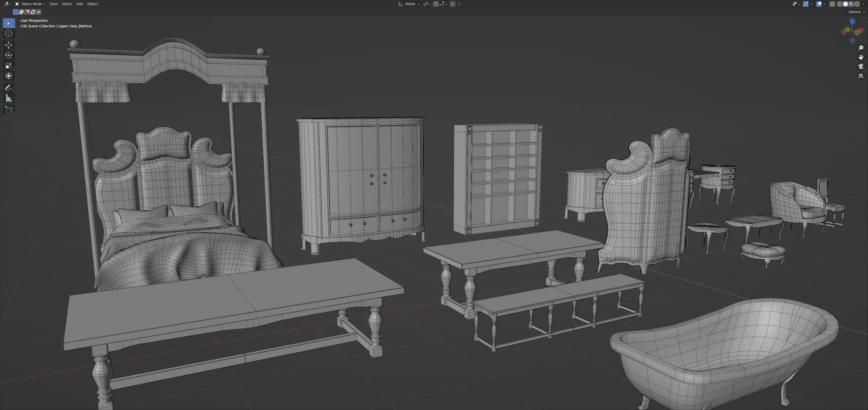Select the Move tool in the toolbar

8,44
